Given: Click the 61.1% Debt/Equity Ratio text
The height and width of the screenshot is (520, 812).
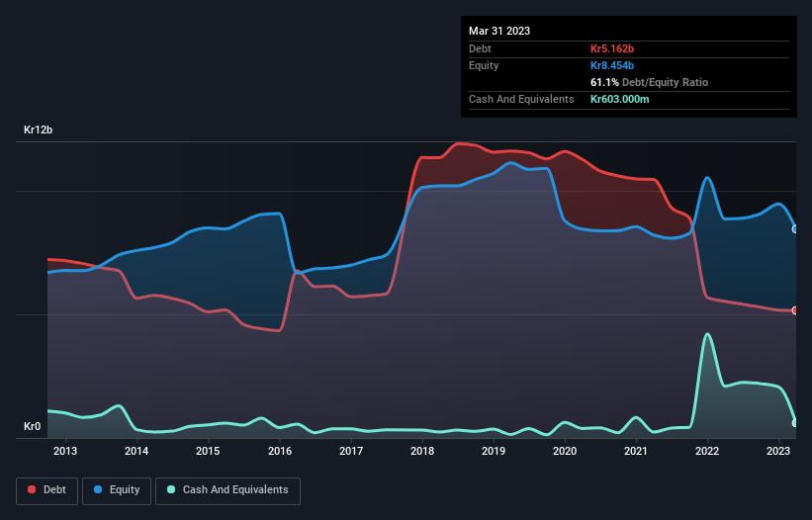Looking at the screenshot, I should [x=650, y=82].
